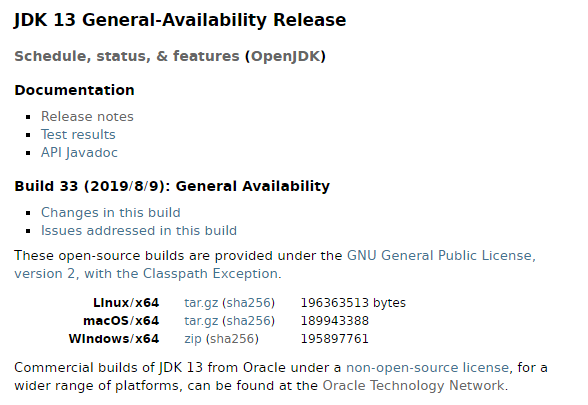Click the Build 33 General Availability heading

coord(172,186)
